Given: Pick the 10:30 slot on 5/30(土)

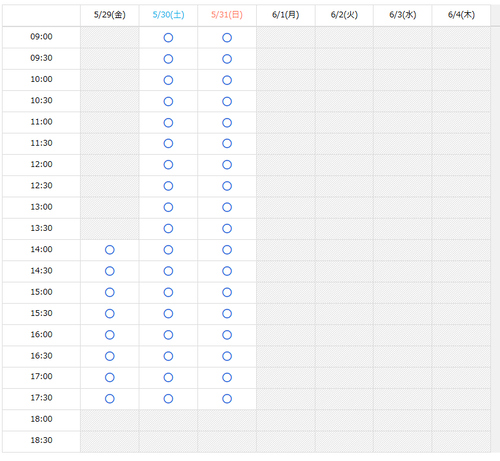Looking at the screenshot, I should tap(168, 101).
